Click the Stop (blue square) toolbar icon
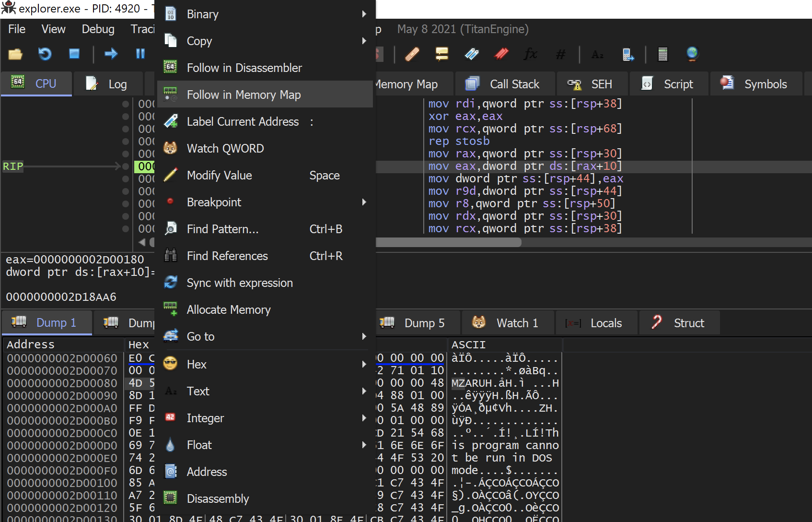 tap(74, 54)
